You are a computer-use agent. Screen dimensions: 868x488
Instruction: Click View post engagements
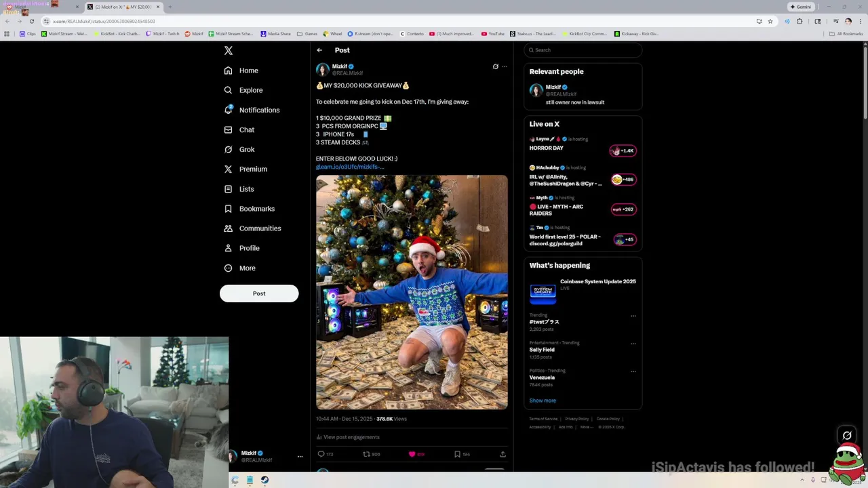[347, 437]
